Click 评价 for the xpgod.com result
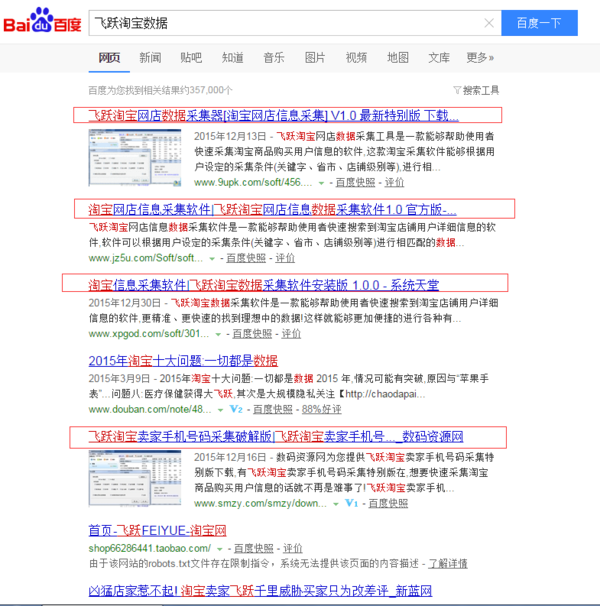This screenshot has width=600, height=606. point(291,334)
